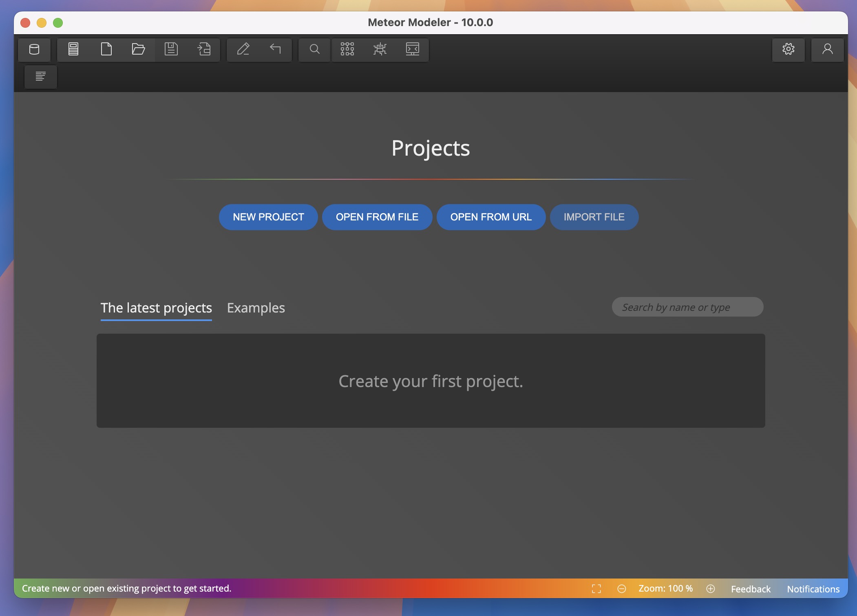Close the Meteor Modeler window with the red button

coord(25,23)
